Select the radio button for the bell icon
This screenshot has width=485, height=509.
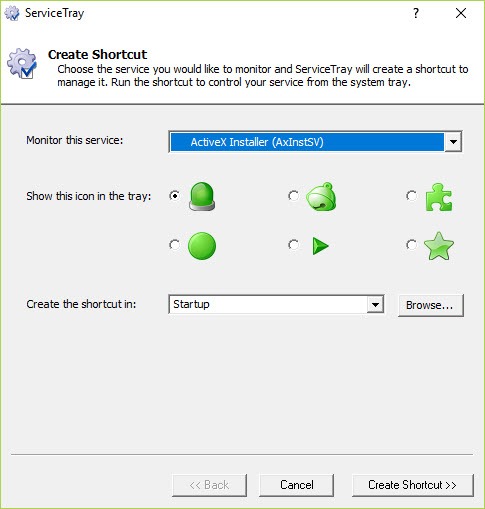(293, 196)
